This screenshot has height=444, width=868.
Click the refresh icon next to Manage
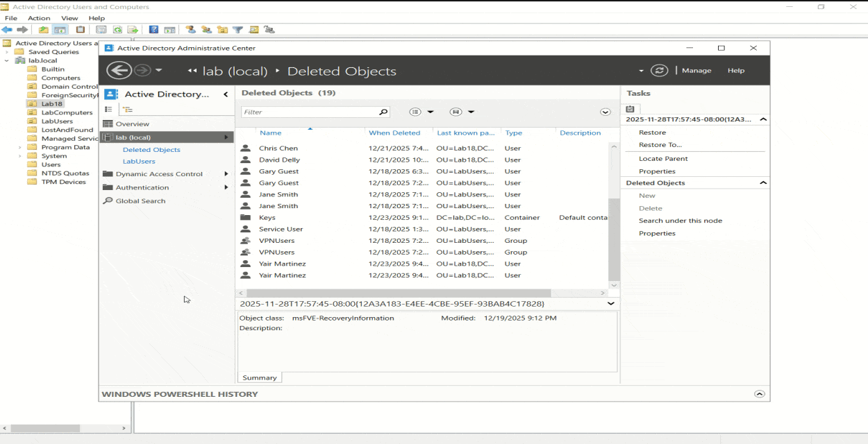coord(659,70)
